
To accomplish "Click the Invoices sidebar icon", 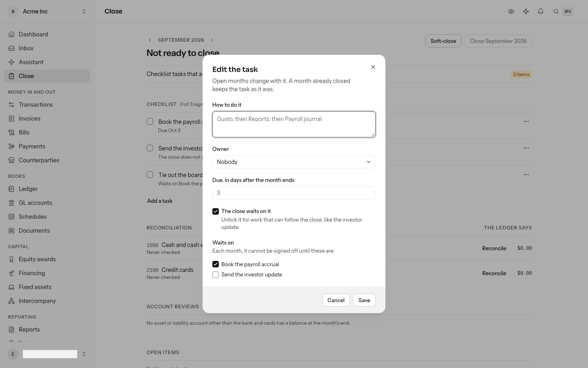I will [x=11, y=119].
